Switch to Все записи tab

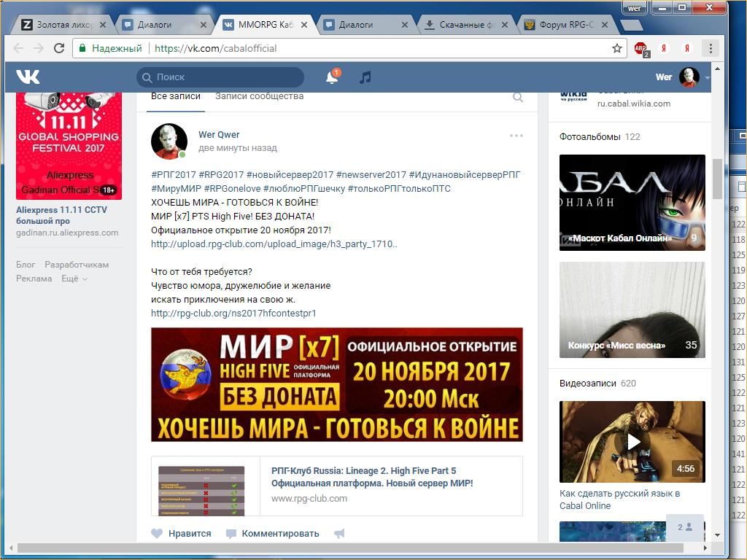176,96
